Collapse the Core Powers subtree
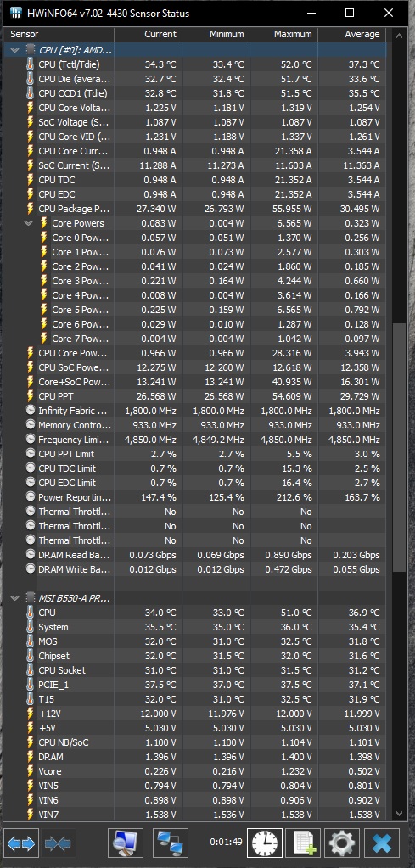Image resolution: width=415 pixels, height=868 pixels. point(29,223)
